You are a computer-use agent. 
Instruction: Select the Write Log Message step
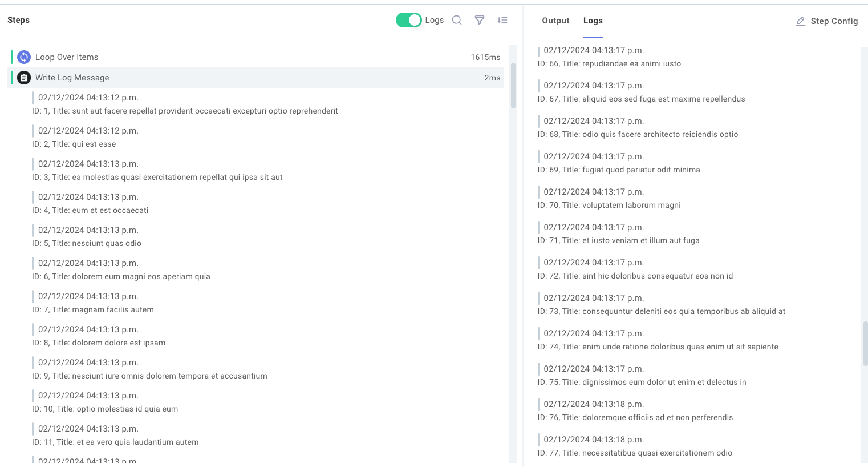[x=256, y=78]
